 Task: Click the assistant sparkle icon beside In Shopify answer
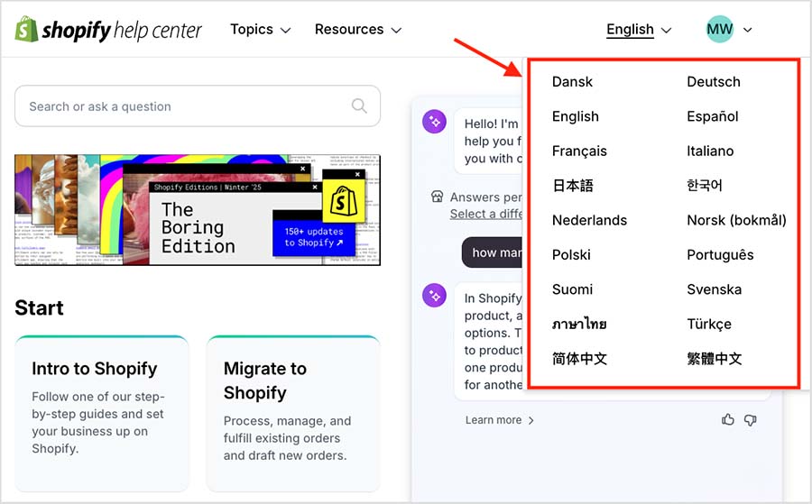(434, 296)
